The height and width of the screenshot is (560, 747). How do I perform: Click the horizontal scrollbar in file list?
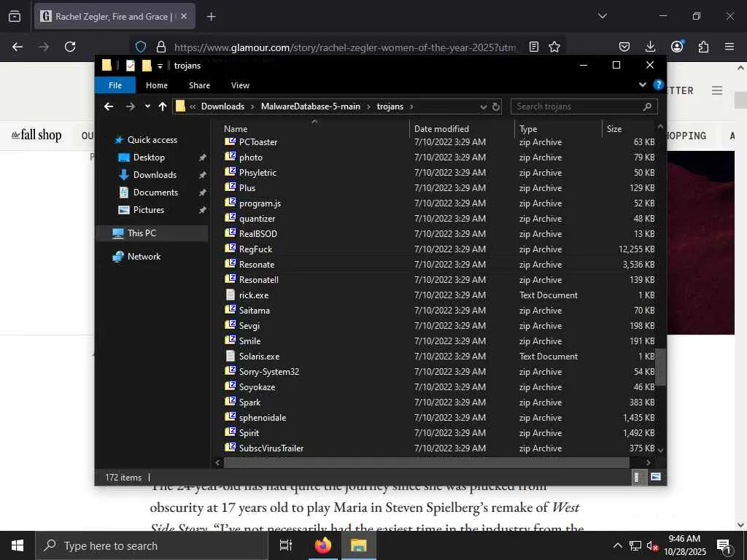coord(426,462)
